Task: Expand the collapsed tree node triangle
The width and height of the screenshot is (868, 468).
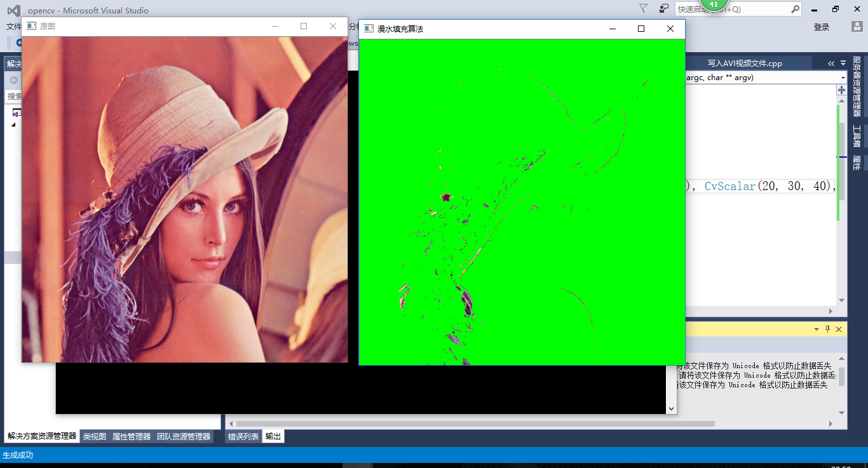Action: click(13, 125)
